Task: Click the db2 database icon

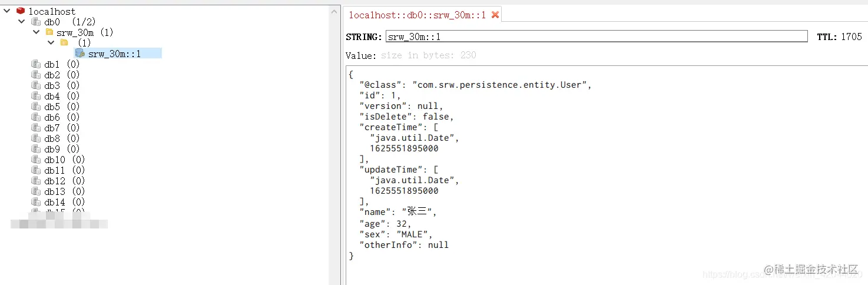Action: (x=36, y=74)
